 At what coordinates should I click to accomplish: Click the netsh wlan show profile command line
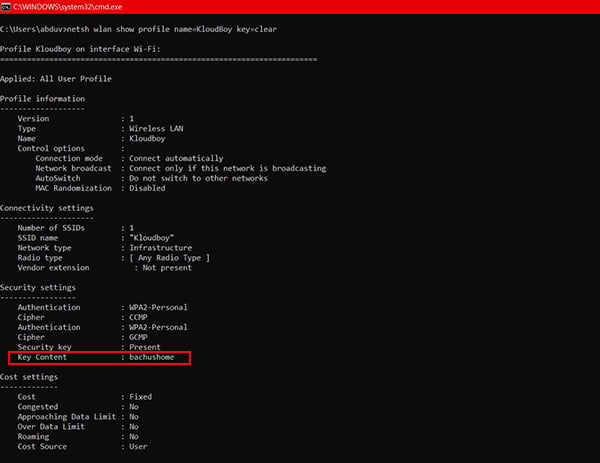[x=139, y=29]
